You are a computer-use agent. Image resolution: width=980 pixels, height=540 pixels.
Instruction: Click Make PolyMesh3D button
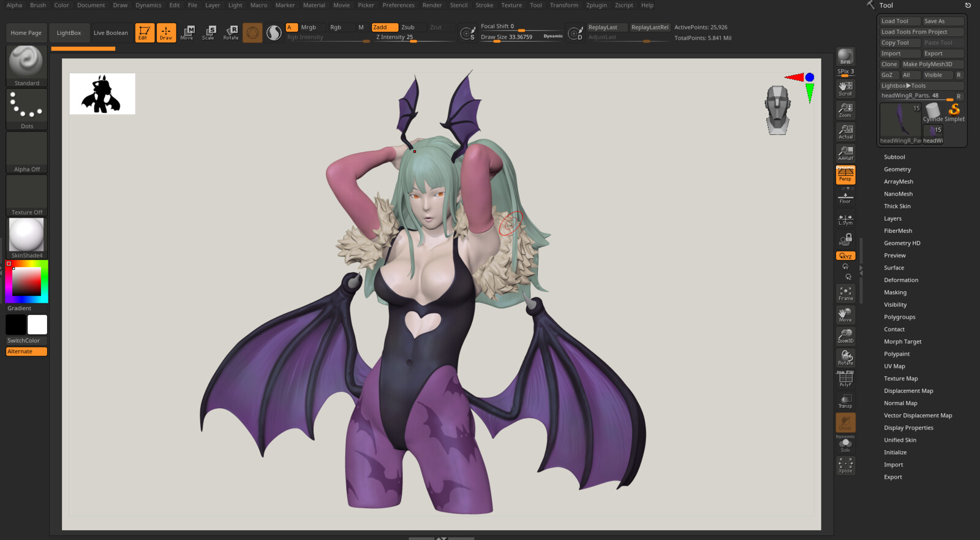[932, 64]
